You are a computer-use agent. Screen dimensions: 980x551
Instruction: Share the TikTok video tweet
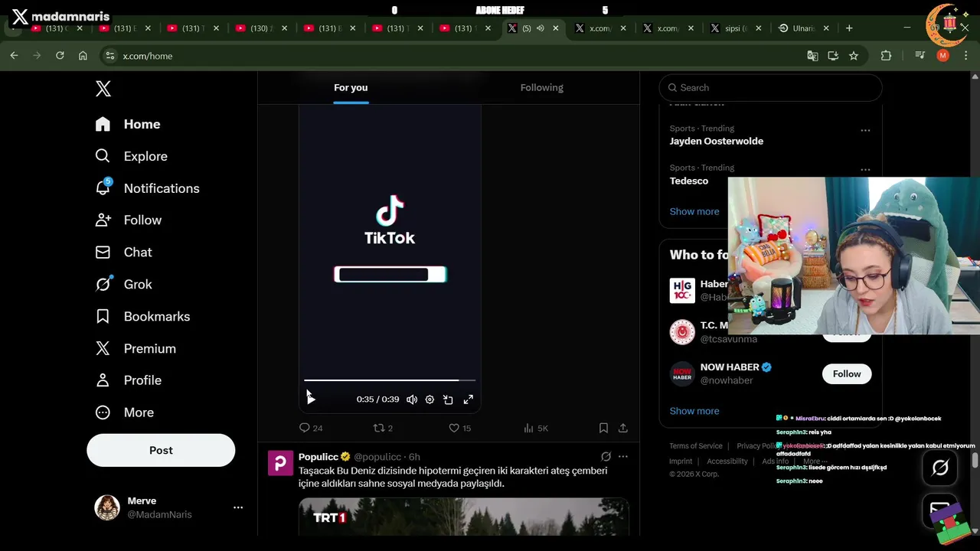tap(623, 429)
